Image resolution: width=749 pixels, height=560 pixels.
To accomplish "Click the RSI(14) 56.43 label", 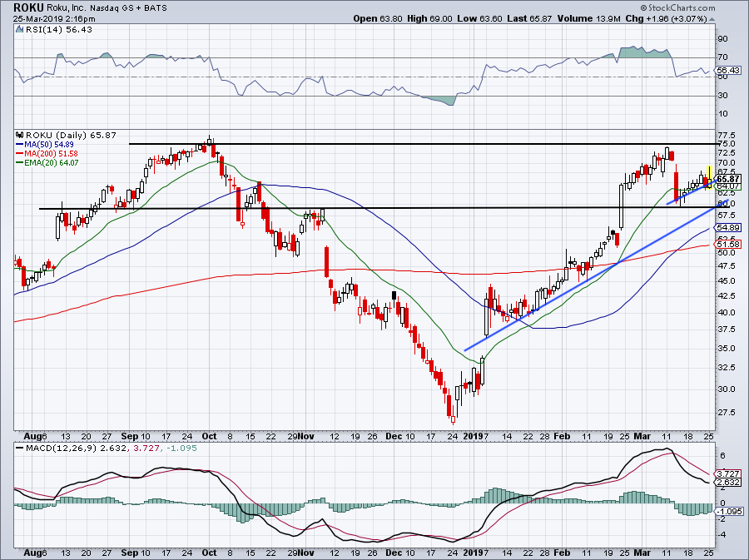I will [x=59, y=30].
